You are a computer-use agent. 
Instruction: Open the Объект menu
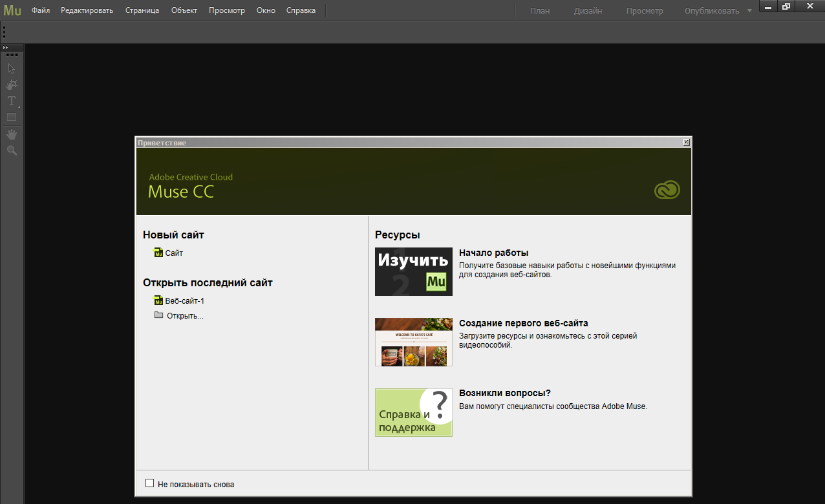[x=184, y=10]
